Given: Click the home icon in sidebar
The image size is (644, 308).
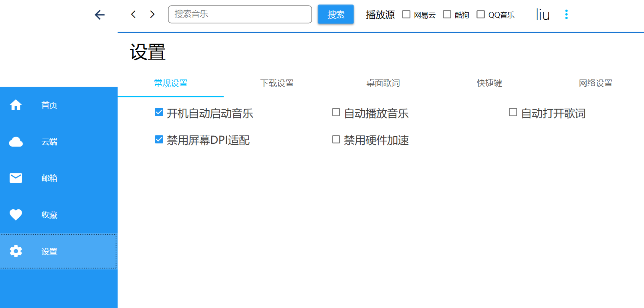Looking at the screenshot, I should pyautogui.click(x=16, y=105).
